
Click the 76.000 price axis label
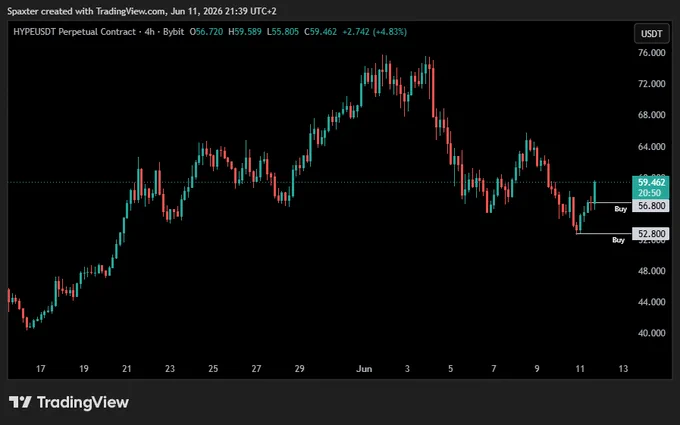(651, 52)
